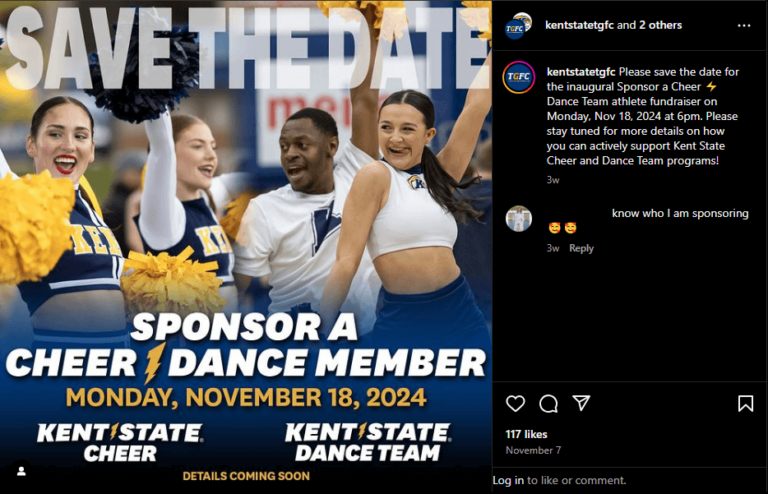768x494 pixels.
Task: Show tagged people icon on photo
Action: click(x=21, y=471)
